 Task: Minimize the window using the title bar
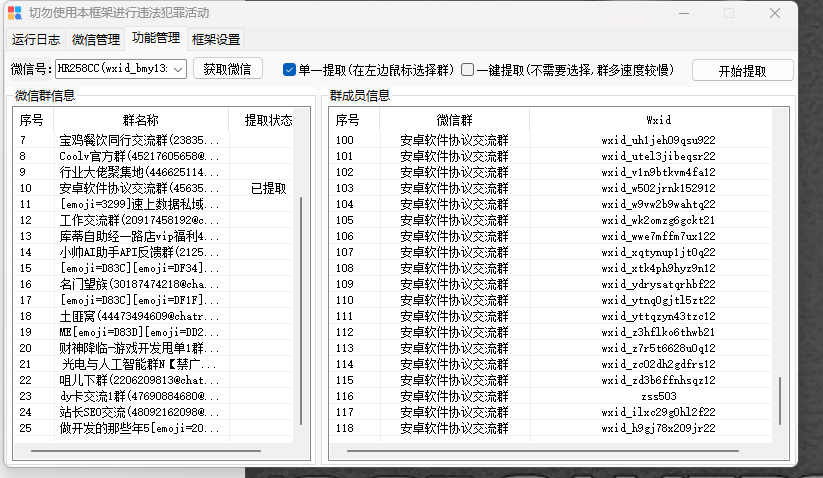[683, 14]
